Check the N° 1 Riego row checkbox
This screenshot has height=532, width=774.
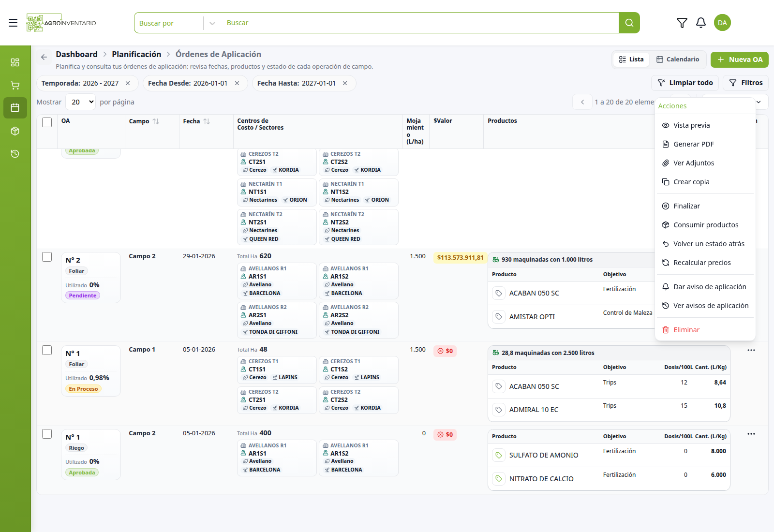pos(47,434)
